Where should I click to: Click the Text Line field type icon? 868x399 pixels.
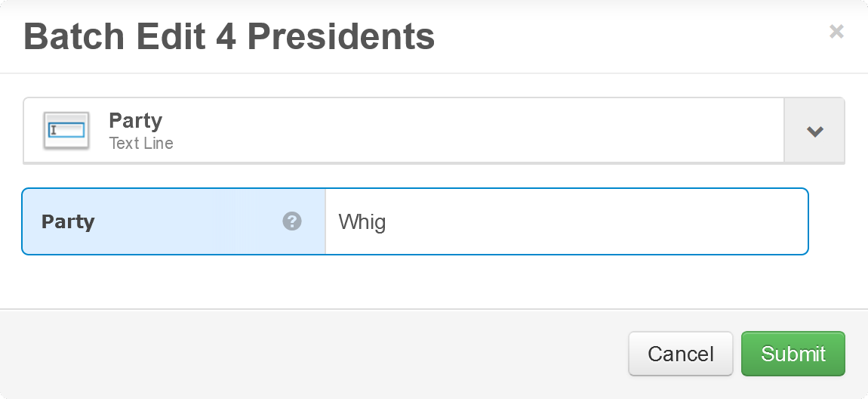click(66, 131)
